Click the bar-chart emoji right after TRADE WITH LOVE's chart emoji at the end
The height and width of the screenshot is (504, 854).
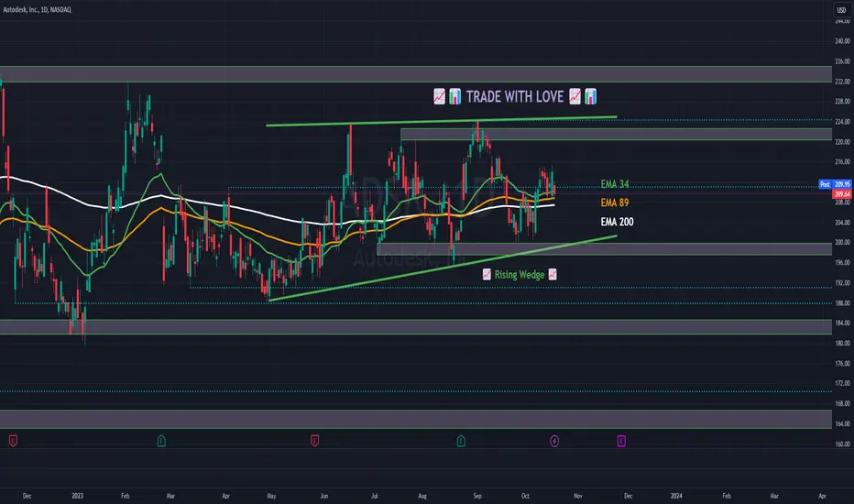click(590, 97)
